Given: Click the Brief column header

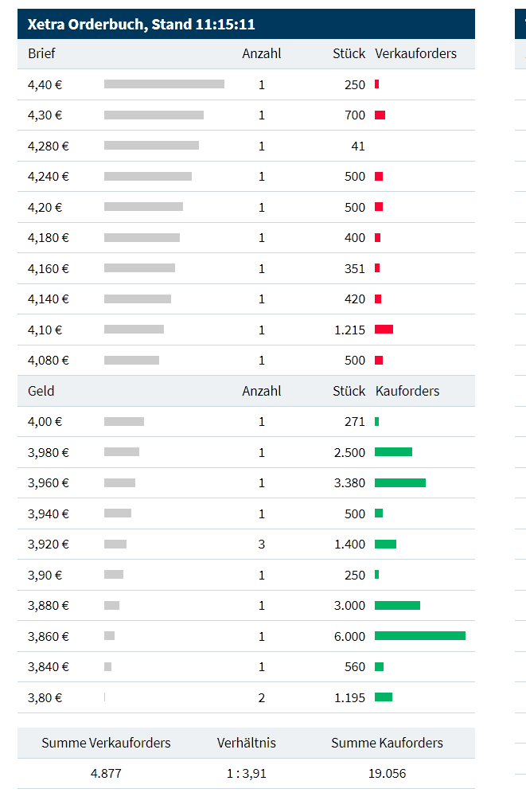Looking at the screenshot, I should 41,54.
